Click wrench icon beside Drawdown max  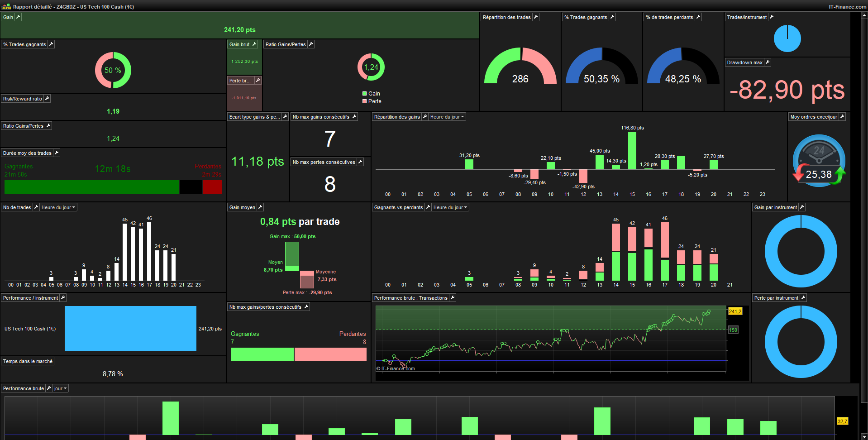[x=768, y=62]
